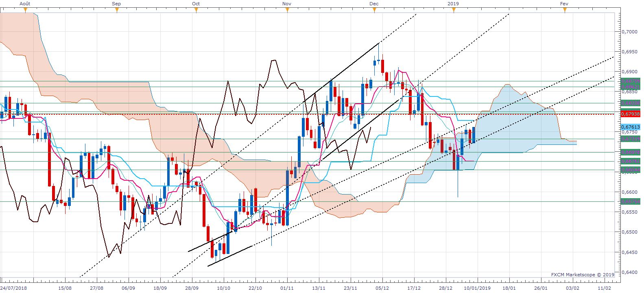The image size is (644, 293).
Task: Select the blue 0,67613 current price label
Action: click(630, 127)
